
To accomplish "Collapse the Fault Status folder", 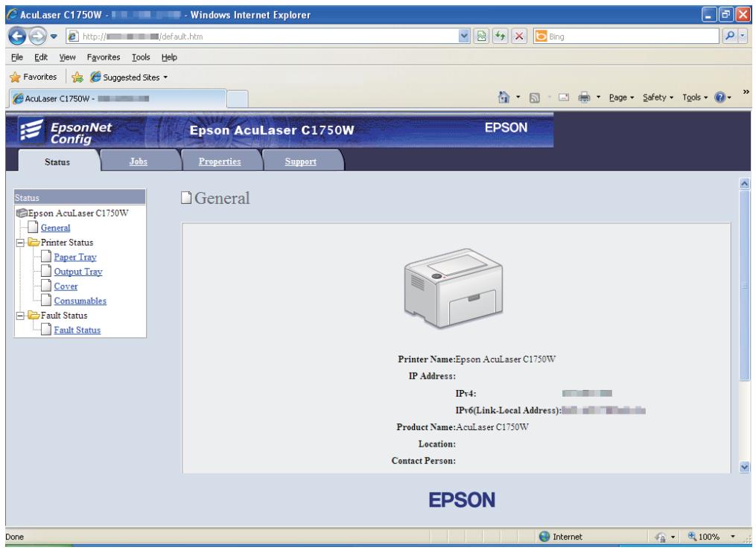I will click(x=20, y=316).
